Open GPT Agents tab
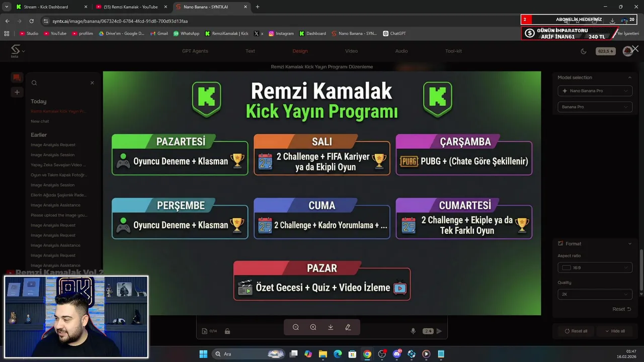Viewport: 644px width, 362px height. point(195,51)
